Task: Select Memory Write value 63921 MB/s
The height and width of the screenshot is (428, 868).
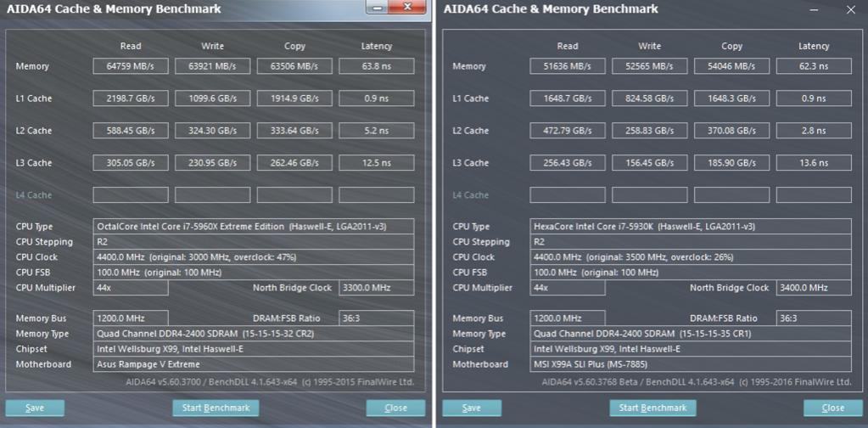Action: (213, 66)
